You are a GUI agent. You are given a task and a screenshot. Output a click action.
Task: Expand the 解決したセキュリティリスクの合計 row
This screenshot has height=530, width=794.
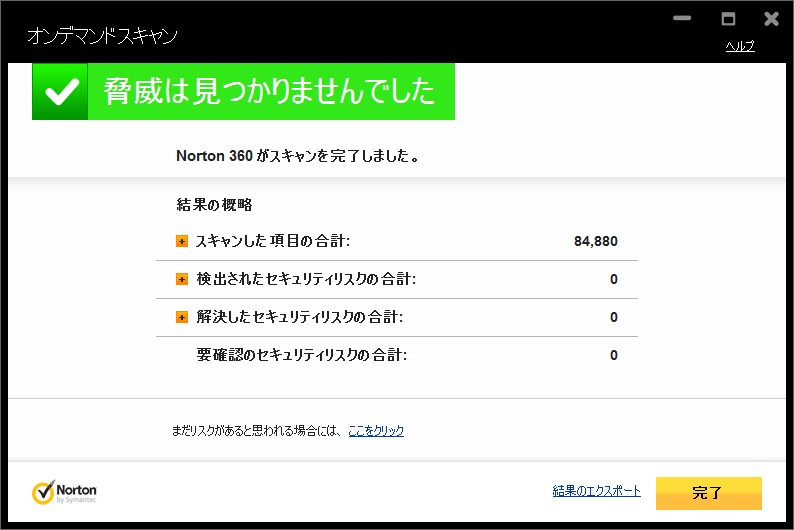pos(182,317)
